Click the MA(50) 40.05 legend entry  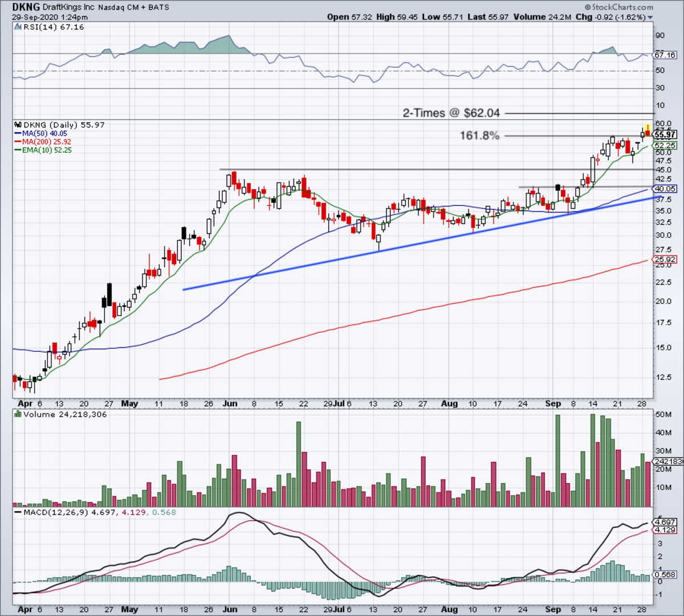[x=40, y=133]
